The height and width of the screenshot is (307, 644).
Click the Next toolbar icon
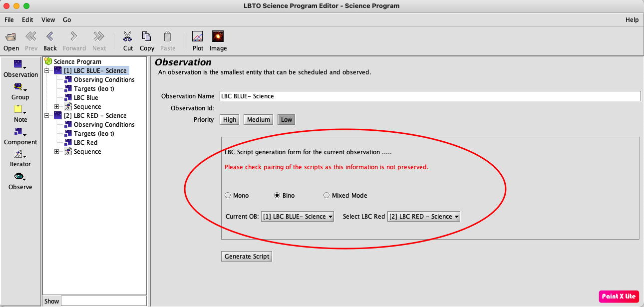point(99,36)
